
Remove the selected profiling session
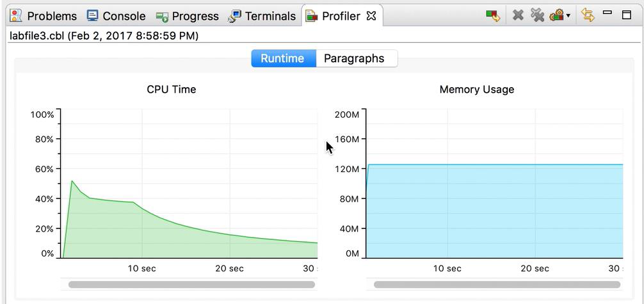[519, 16]
